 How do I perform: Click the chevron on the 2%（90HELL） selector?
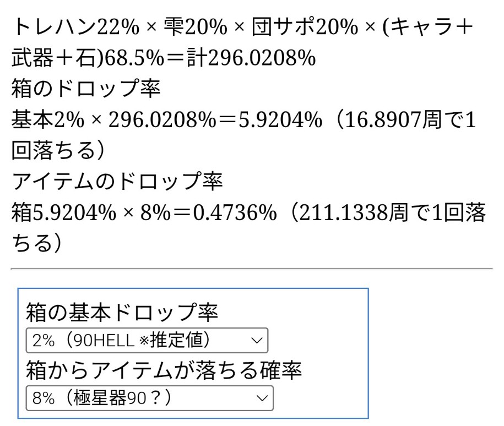click(x=257, y=340)
